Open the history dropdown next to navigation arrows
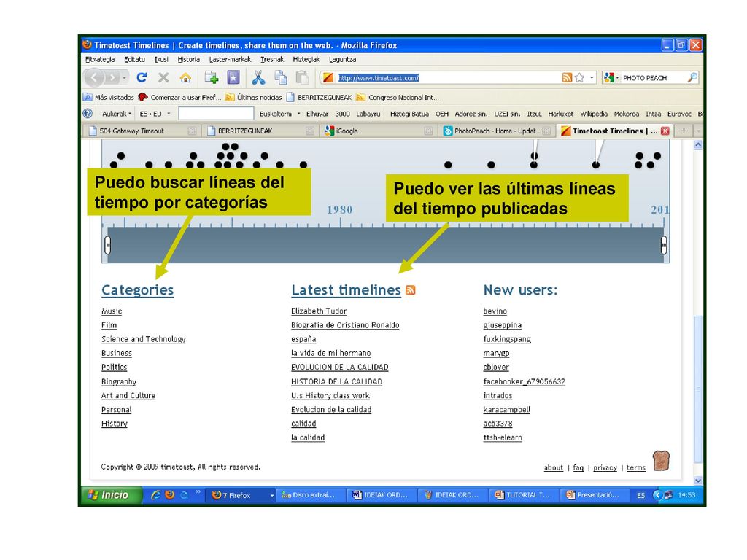747x560 pixels. pyautogui.click(x=124, y=77)
